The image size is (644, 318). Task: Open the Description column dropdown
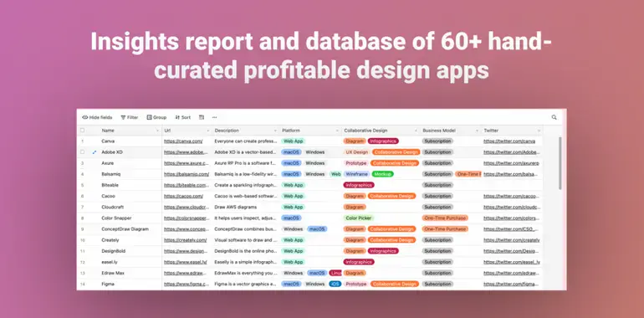coord(275,131)
